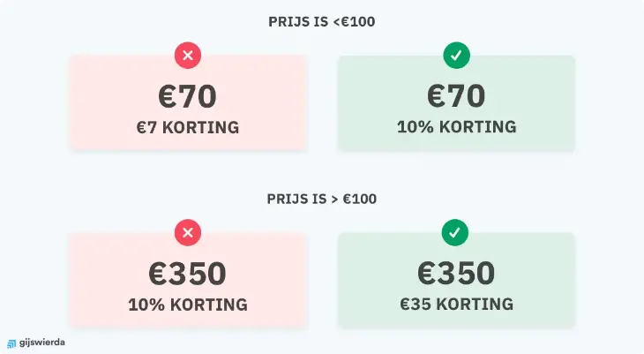Screen dimensions: 644x354
Task: Click the "€35 KORTING" label
Action: coord(456,305)
